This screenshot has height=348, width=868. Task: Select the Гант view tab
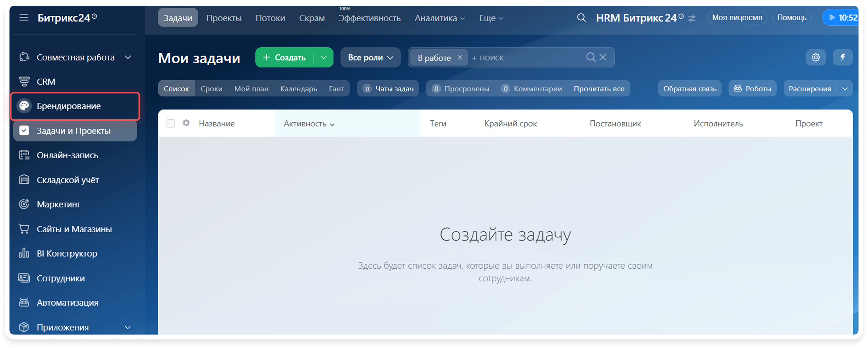[336, 89]
